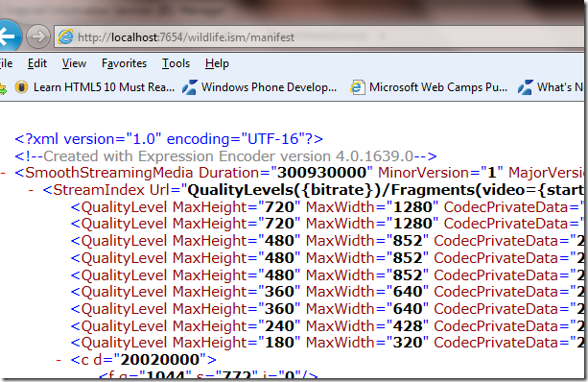The width and height of the screenshot is (588, 382).
Task: Click the browser Back arrow button
Action: 9,36
